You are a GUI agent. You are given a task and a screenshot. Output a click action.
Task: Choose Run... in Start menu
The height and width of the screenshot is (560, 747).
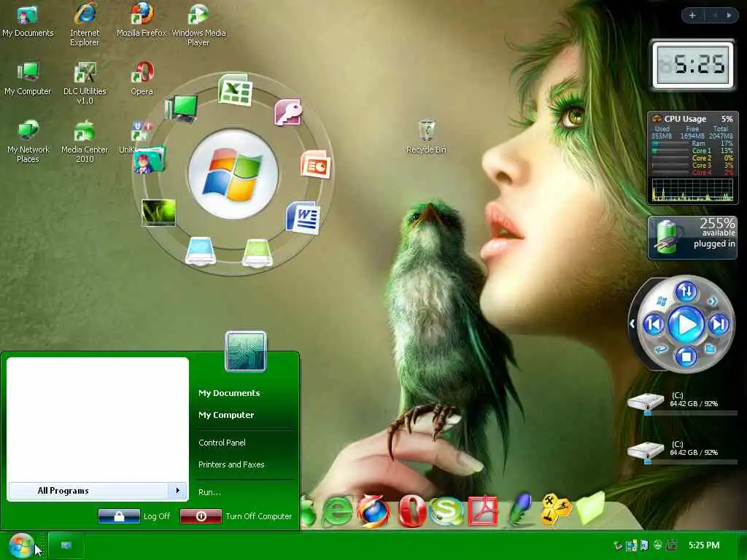click(209, 492)
